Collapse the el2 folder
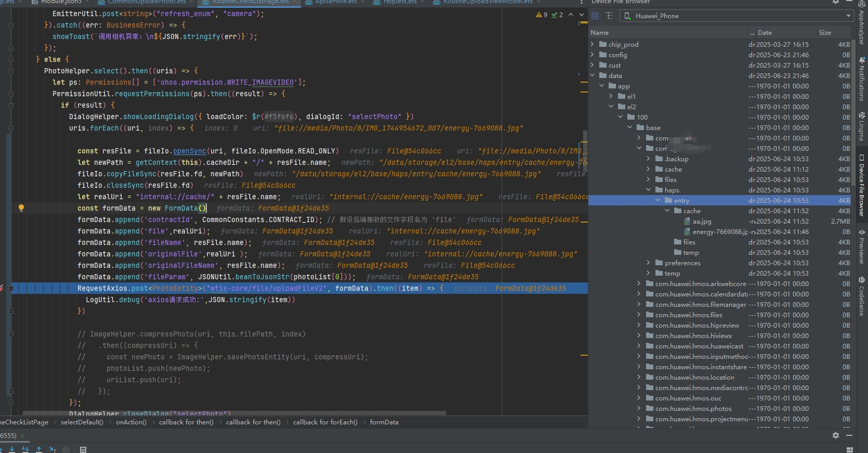The width and height of the screenshot is (868, 453). (611, 107)
